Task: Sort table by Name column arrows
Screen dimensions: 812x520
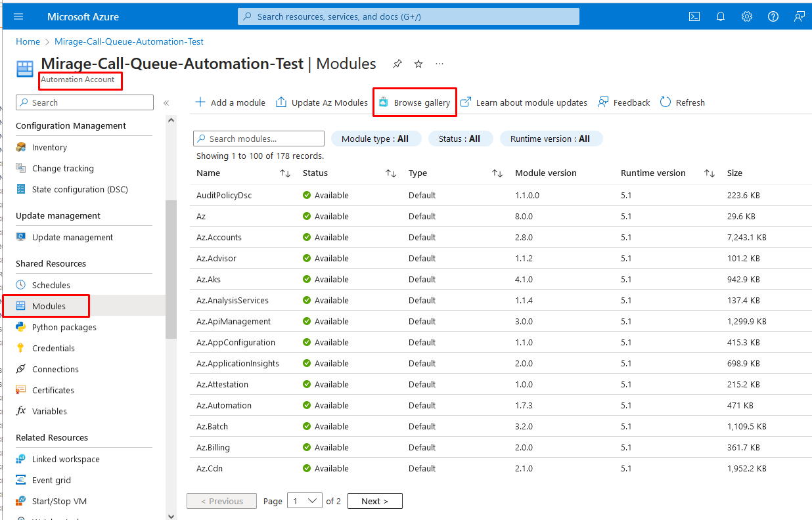Action: point(285,173)
